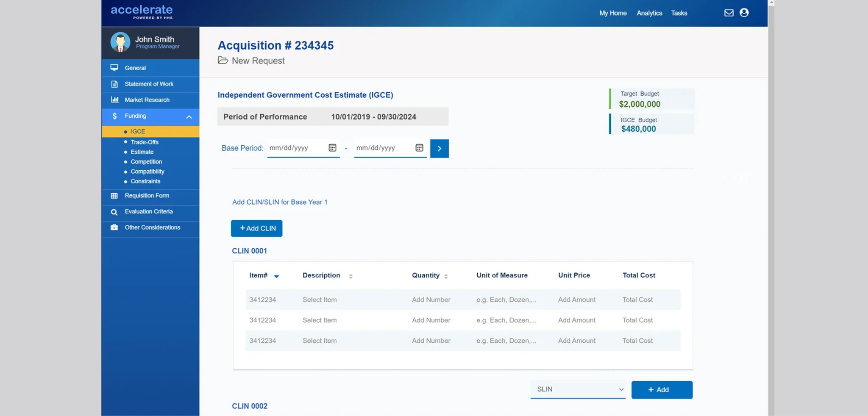Click the Statement of Work document icon
Image resolution: width=868 pixels, height=416 pixels.
click(x=114, y=84)
